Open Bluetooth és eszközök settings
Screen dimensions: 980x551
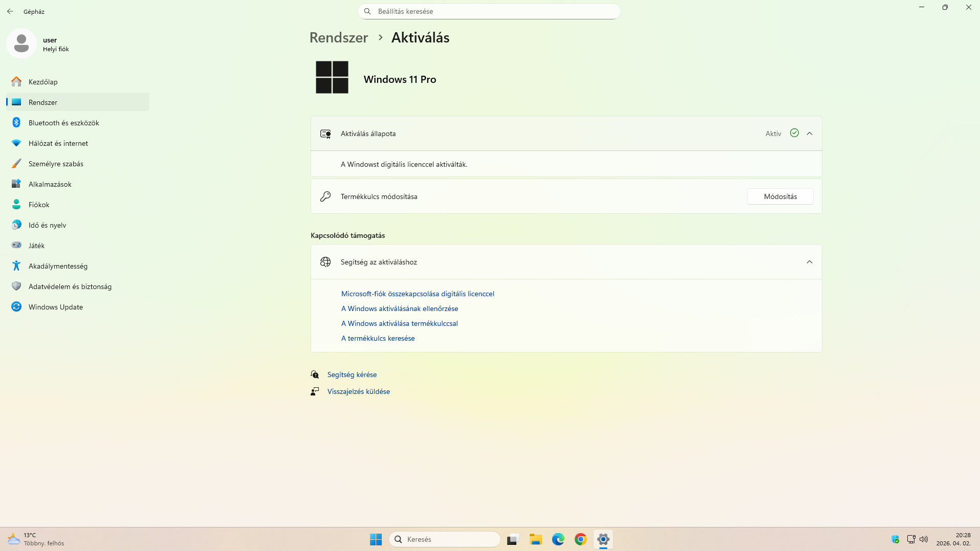point(78,123)
